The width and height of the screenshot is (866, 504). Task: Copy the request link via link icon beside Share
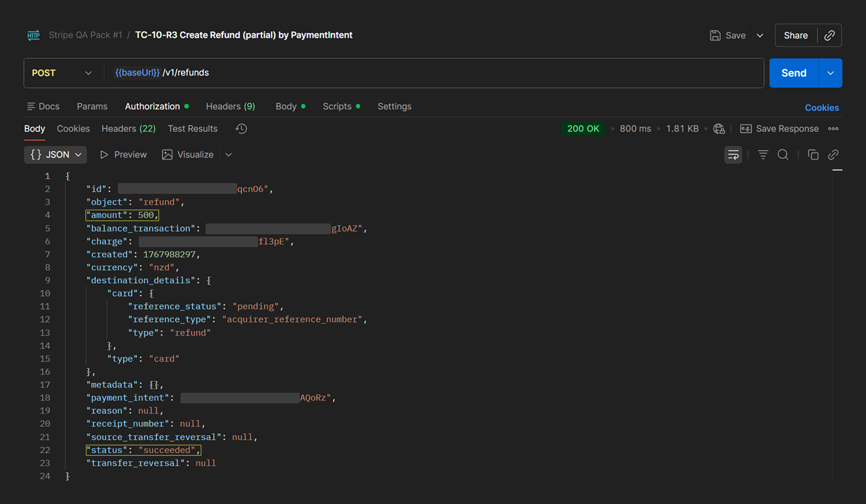829,35
